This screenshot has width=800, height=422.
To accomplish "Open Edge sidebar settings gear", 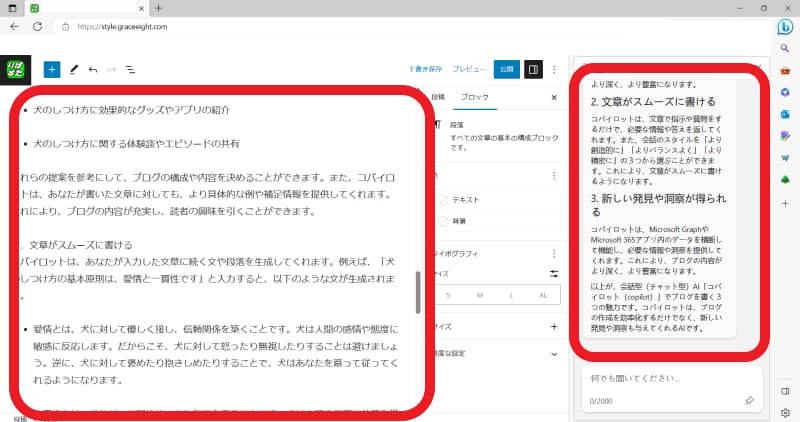I will 785,412.
